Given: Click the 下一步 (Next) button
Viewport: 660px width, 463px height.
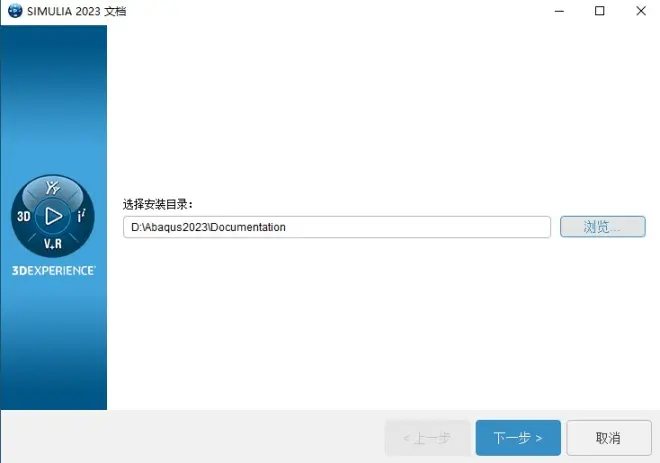Looking at the screenshot, I should (518, 438).
